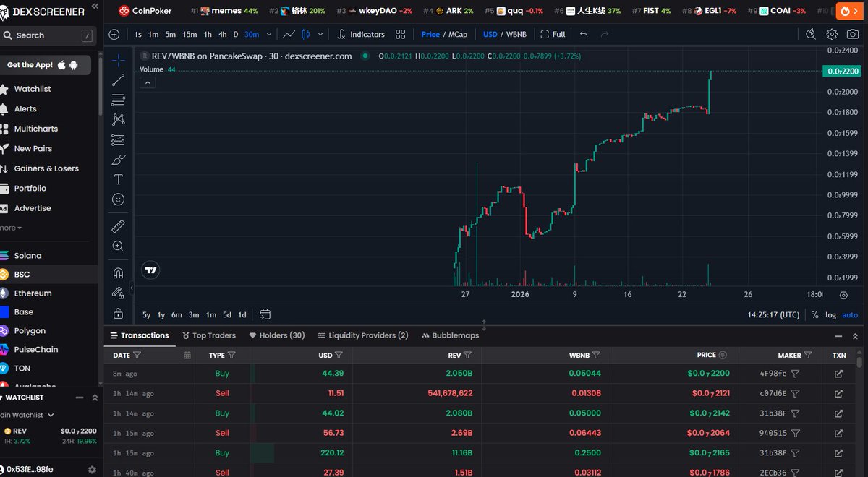Open the emoji icons tool
The height and width of the screenshot is (477, 868).
click(118, 199)
